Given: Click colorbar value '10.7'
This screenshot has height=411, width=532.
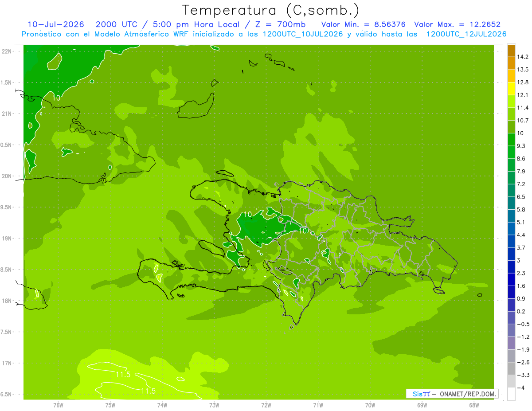Looking at the screenshot, I should (523, 121).
